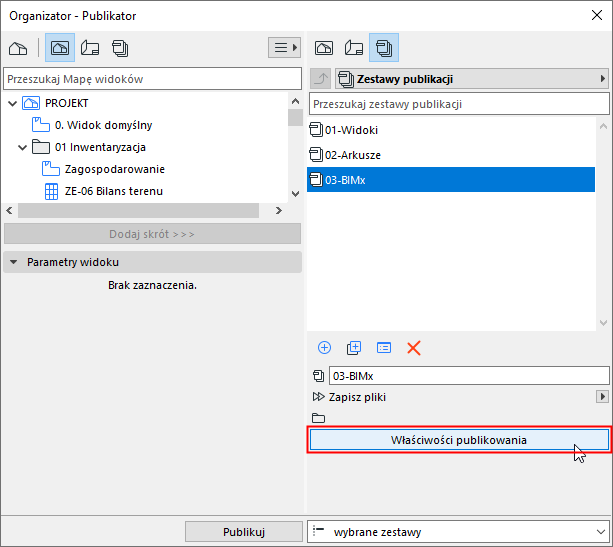Click the Publikuj button
The height and width of the screenshot is (547, 613).
244,532
